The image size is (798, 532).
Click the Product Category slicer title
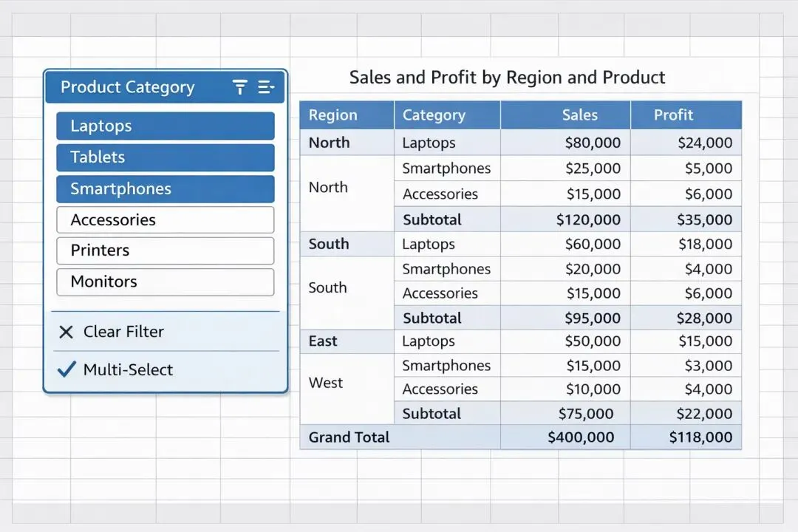coord(127,87)
